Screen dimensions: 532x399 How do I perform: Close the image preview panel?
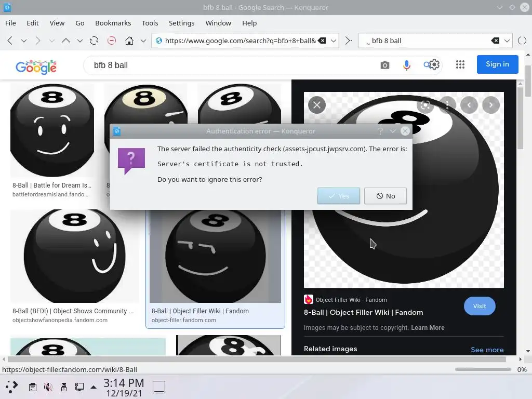[x=317, y=105]
